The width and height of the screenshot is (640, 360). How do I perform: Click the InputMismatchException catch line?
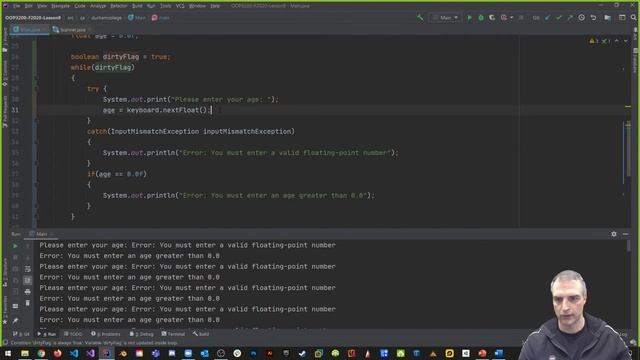[191, 131]
